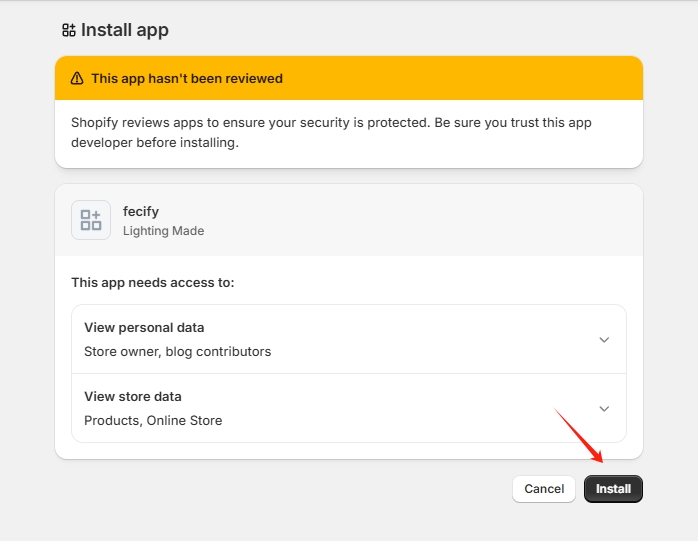Click the fecify app name
This screenshot has width=698, height=541.
click(x=141, y=211)
